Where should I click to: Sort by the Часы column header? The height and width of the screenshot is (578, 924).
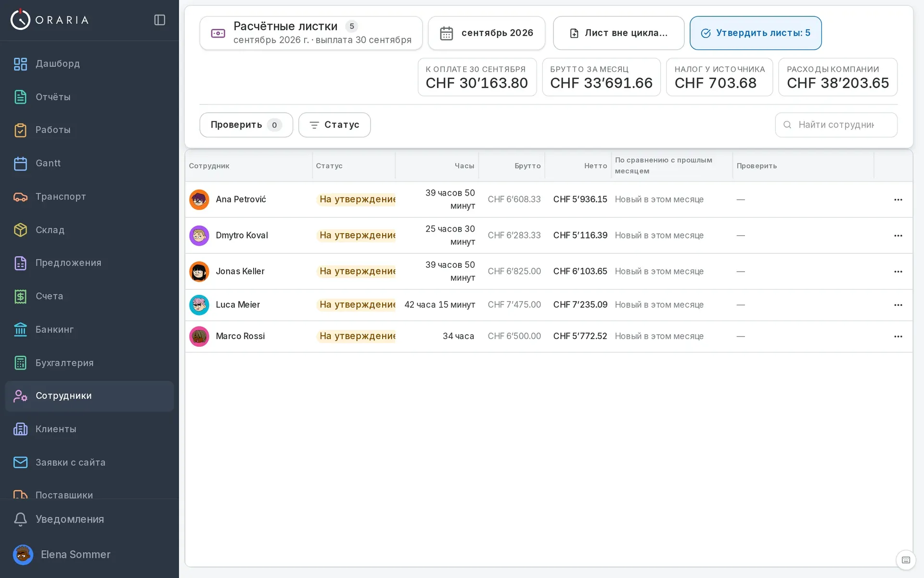click(x=464, y=166)
